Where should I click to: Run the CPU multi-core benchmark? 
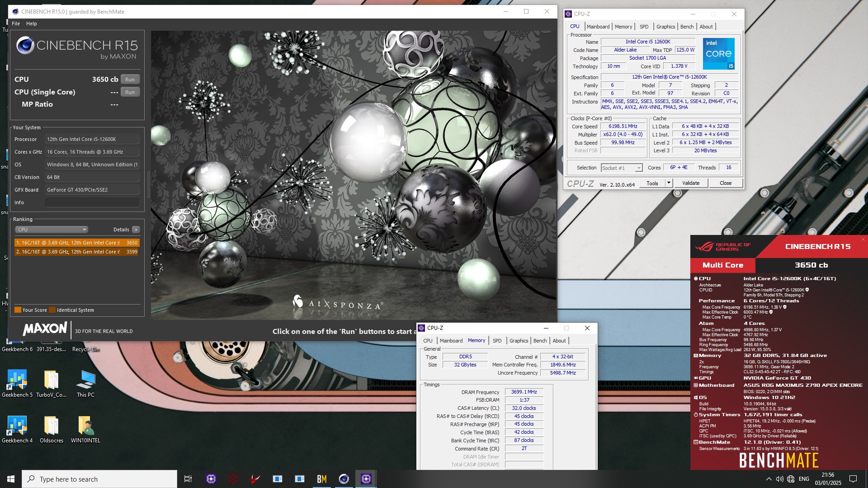click(x=130, y=80)
